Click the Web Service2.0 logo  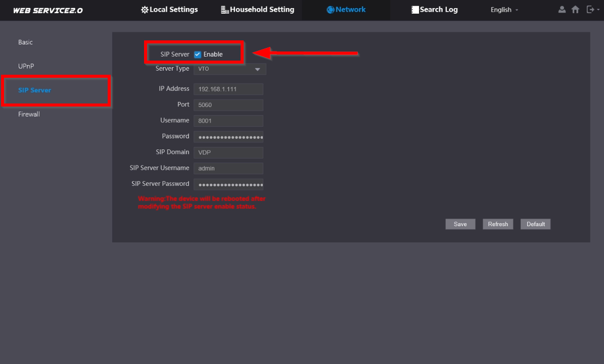click(x=48, y=11)
